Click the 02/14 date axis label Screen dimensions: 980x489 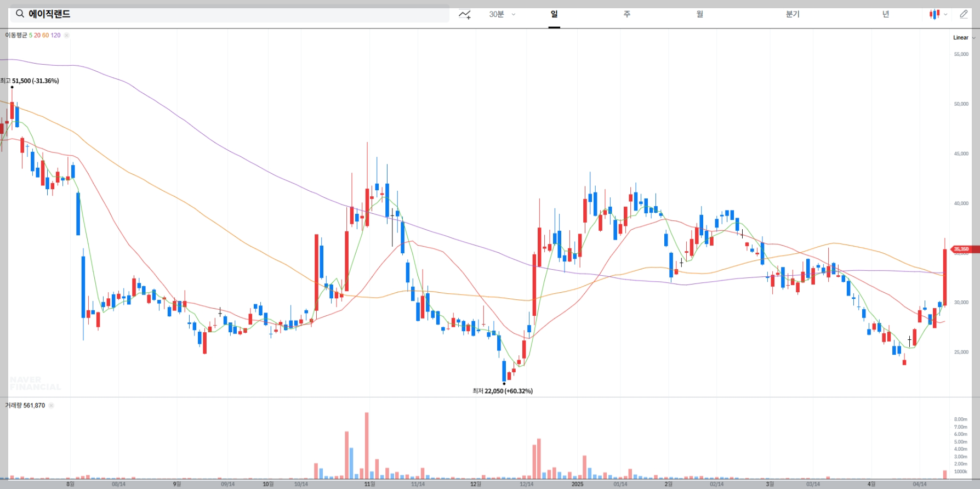pos(716,484)
